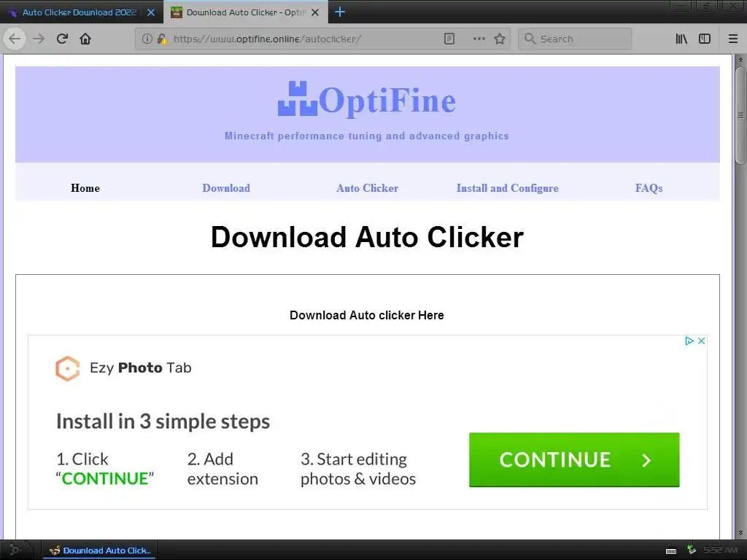Click the browser forward arrow
This screenshot has height=560, width=747.
[x=39, y=39]
